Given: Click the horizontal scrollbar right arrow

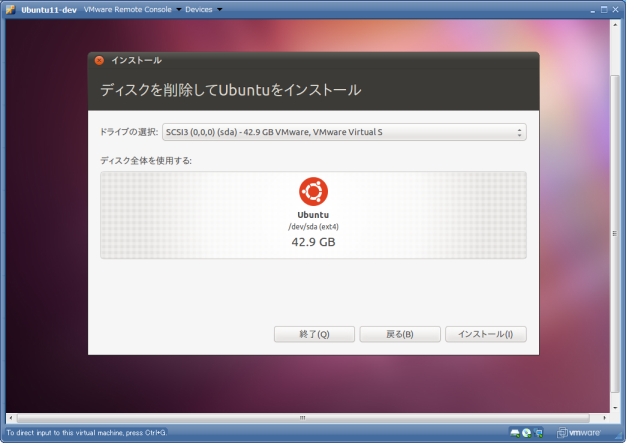Looking at the screenshot, I should click(x=604, y=418).
